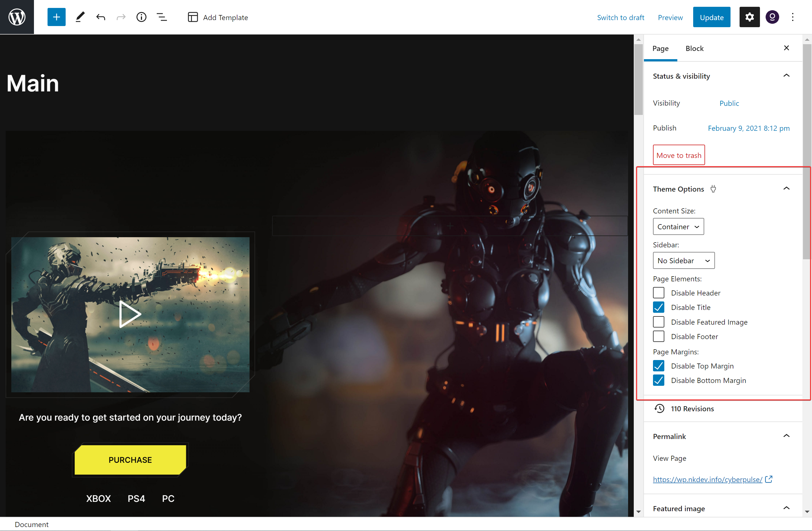Click the revisions clock history icon
The height and width of the screenshot is (531, 812).
coord(660,408)
